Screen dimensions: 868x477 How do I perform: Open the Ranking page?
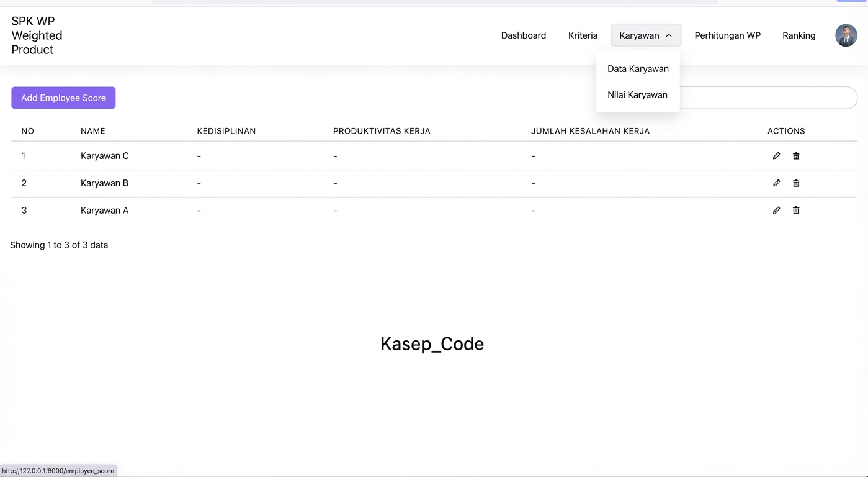799,35
